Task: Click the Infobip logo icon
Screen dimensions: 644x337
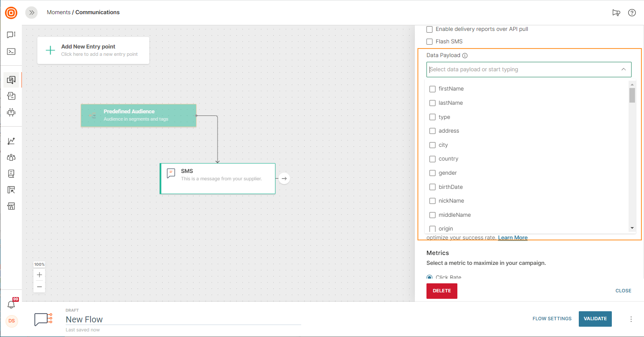Action: (x=11, y=13)
